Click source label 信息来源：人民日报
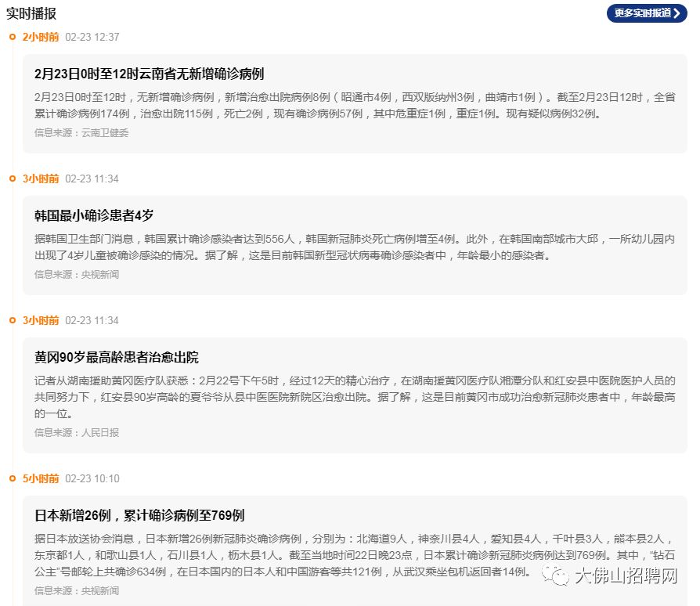This screenshot has width=700, height=606. click(77, 432)
